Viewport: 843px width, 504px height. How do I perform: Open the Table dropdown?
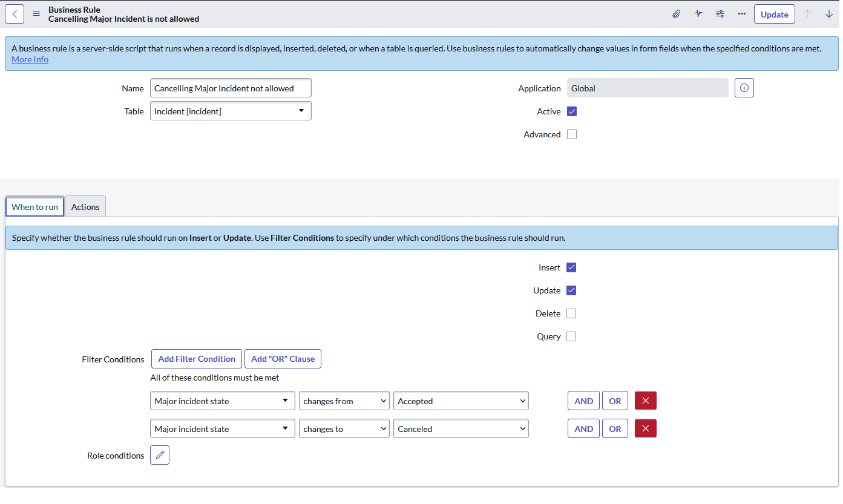point(231,111)
